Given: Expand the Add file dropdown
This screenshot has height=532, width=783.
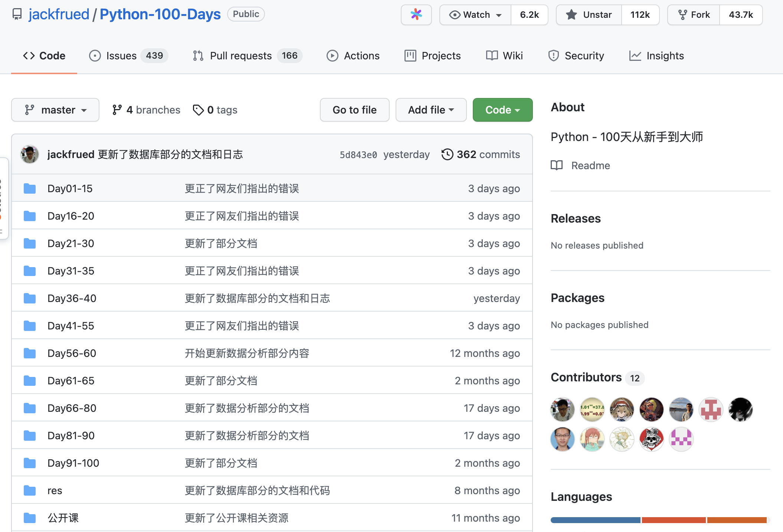Looking at the screenshot, I should [x=431, y=110].
